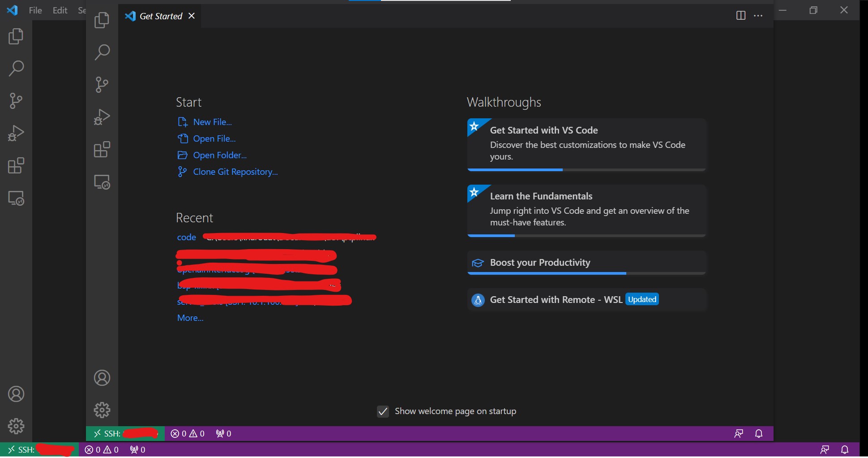Open Get Started with Remote - WSL walkthrough
868x458 pixels.
click(x=555, y=300)
